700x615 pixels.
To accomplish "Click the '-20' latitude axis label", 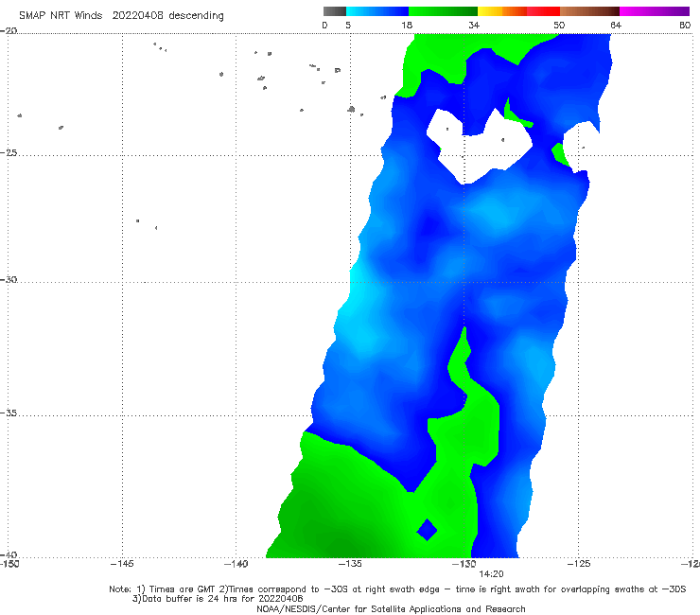I will pyautogui.click(x=9, y=30).
